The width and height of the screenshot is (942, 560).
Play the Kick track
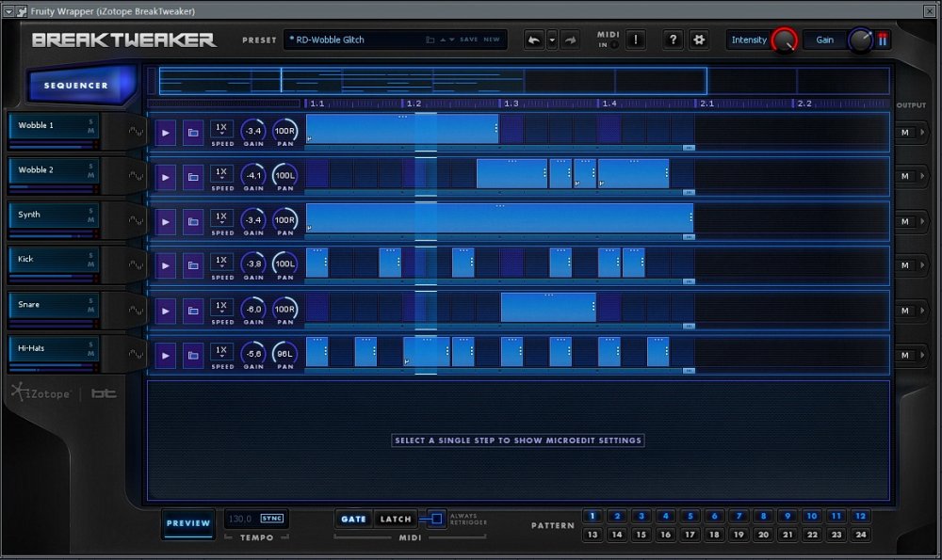tap(165, 265)
